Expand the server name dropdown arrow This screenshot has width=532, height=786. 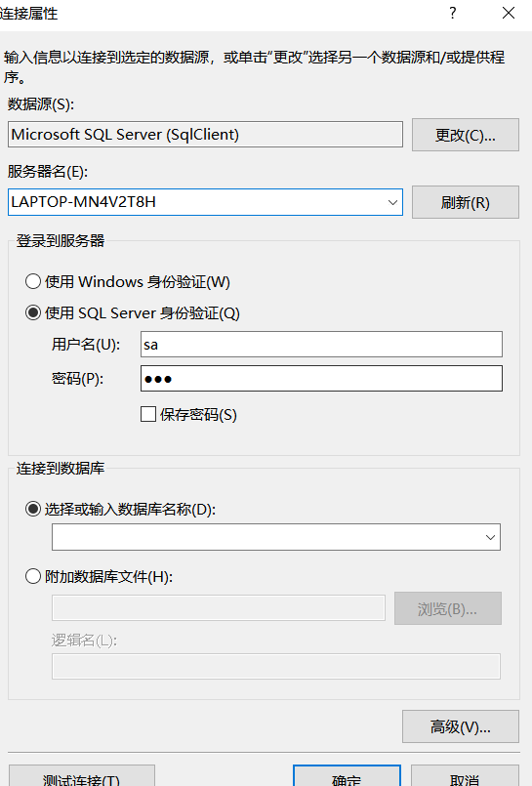click(392, 202)
